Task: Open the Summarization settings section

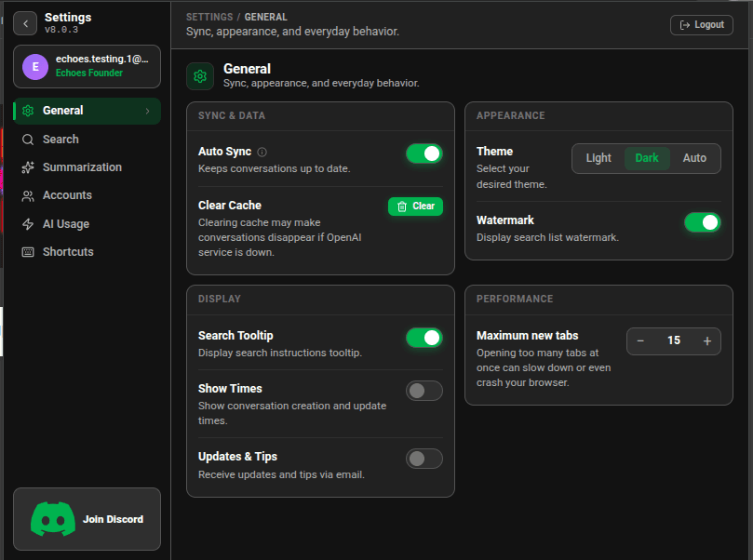Action: click(87, 167)
